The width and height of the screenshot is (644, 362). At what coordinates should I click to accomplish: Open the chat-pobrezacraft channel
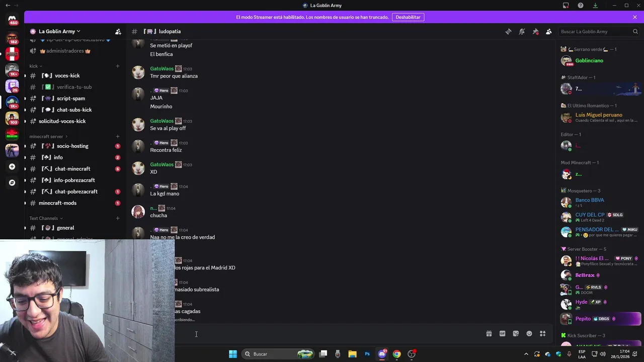(x=74, y=192)
